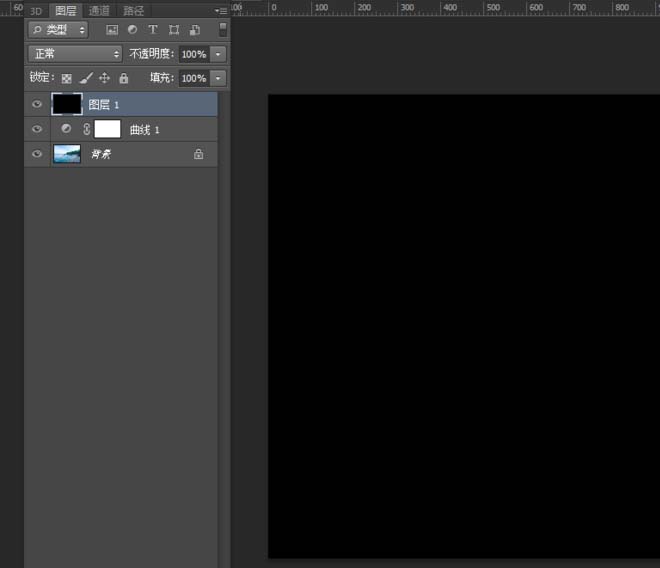This screenshot has width=660, height=568.
Task: Open the 填充 fill slider arrow
Action: (218, 78)
